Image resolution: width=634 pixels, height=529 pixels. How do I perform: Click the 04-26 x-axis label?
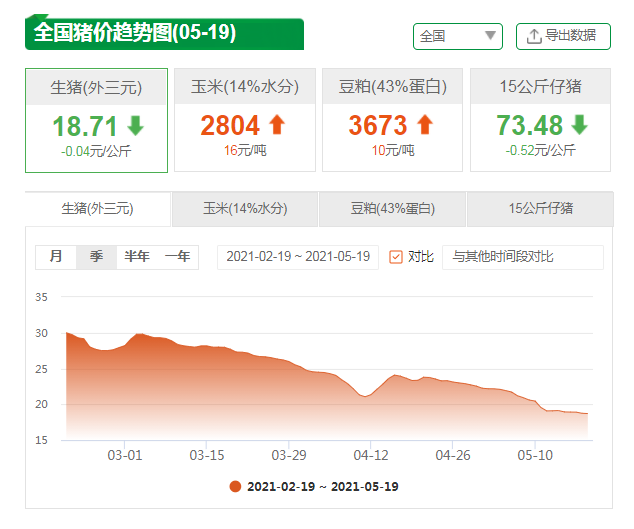point(453,456)
